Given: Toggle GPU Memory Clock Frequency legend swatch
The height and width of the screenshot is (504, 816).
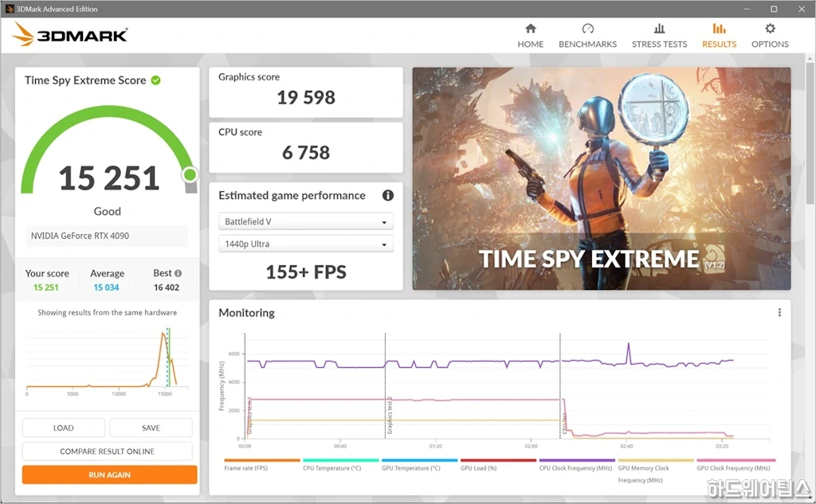Looking at the screenshot, I should click(x=656, y=460).
